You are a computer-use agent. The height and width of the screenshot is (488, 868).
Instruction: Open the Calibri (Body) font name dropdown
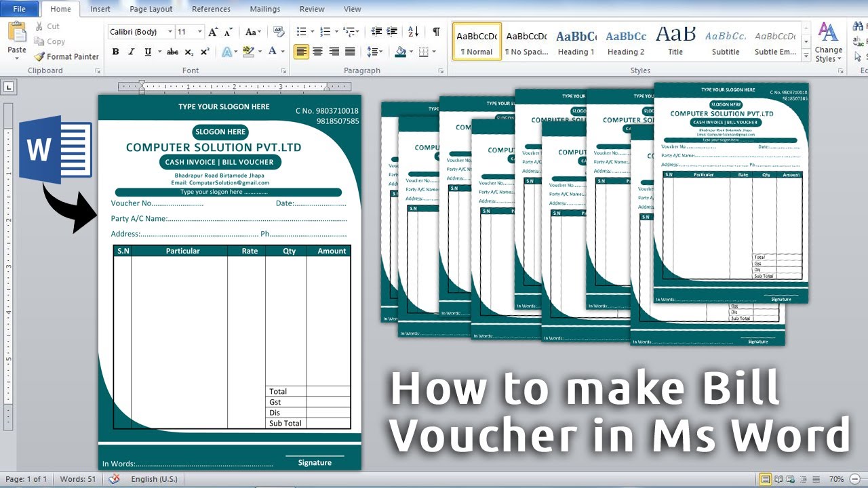tap(170, 32)
